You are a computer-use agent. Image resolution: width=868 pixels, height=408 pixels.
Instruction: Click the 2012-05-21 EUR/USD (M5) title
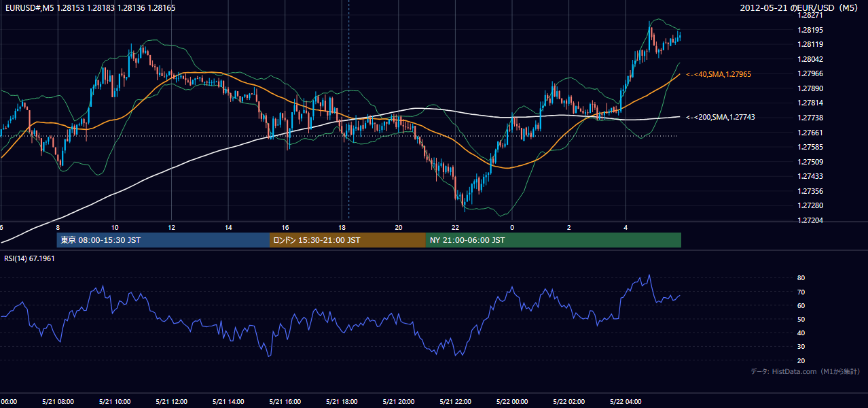pyautogui.click(x=800, y=7)
